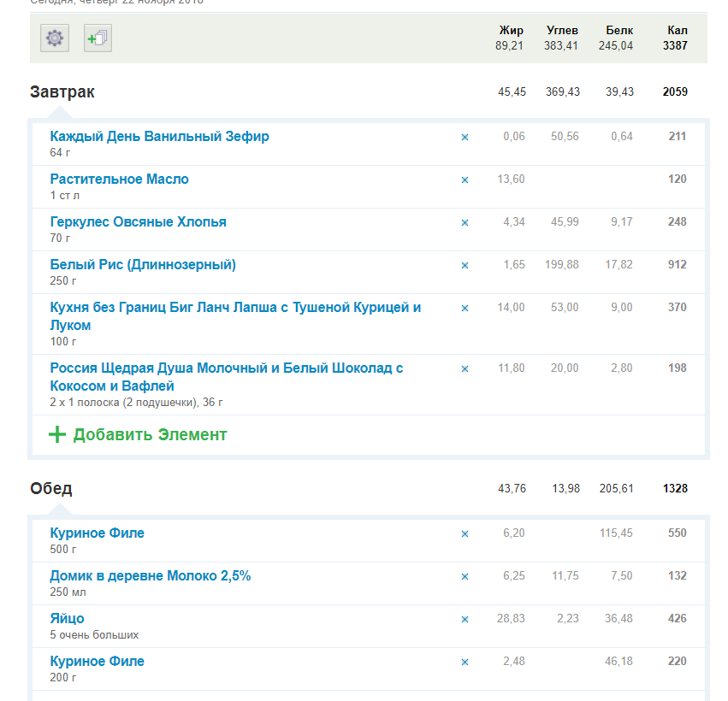
Task: Remove Биг Ланч Лапша entry X icon
Action: [465, 308]
